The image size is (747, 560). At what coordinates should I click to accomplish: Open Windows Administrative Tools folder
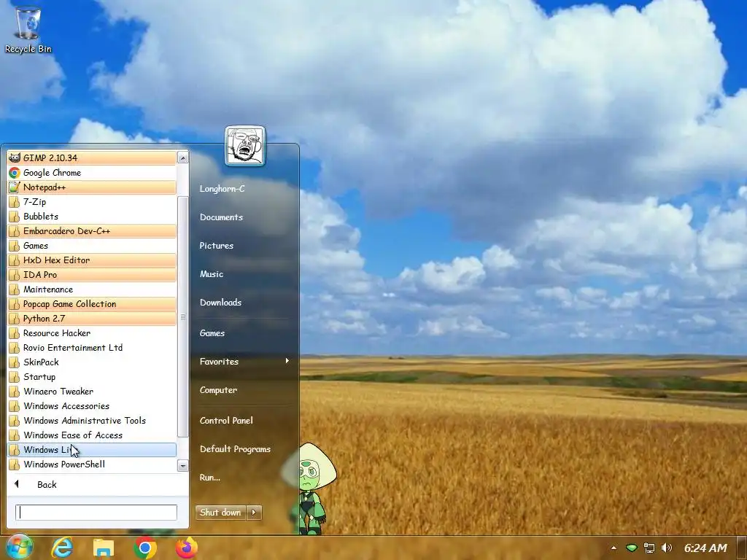(x=92, y=421)
